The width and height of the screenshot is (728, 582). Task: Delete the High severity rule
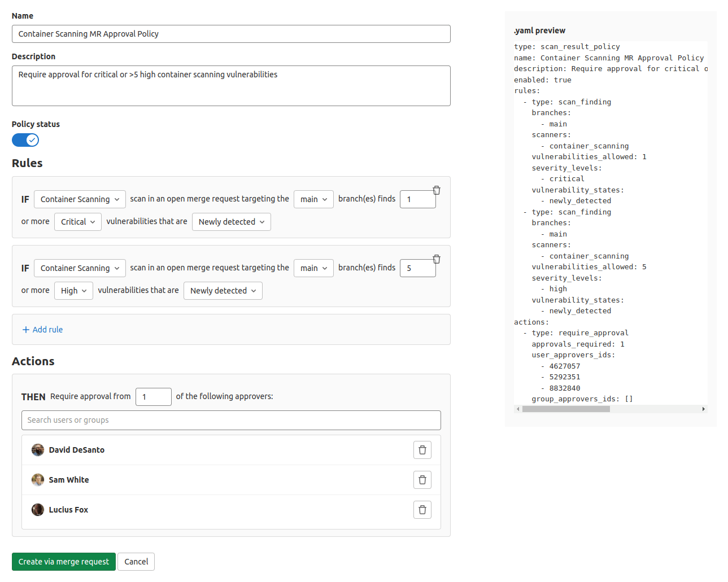pos(436,259)
